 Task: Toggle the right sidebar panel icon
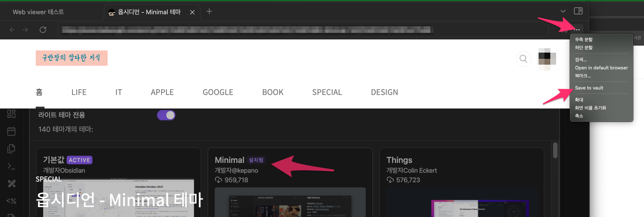click(578, 11)
